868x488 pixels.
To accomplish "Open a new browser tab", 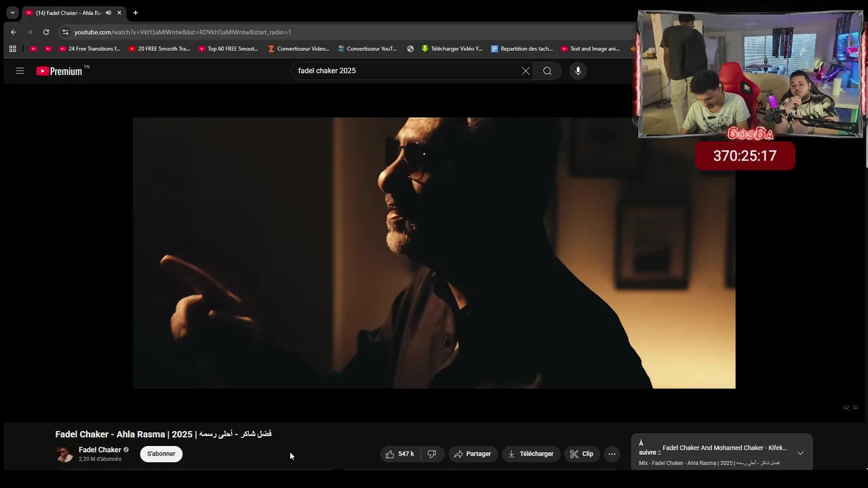I will click(136, 13).
